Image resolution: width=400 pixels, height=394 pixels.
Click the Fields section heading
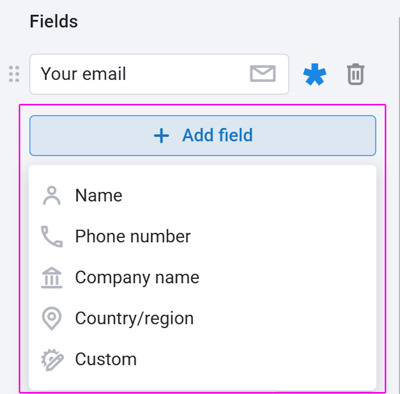click(54, 21)
